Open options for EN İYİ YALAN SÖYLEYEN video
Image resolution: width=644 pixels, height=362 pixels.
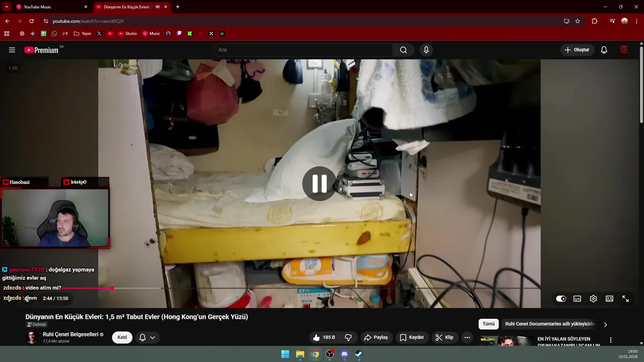tap(611, 340)
